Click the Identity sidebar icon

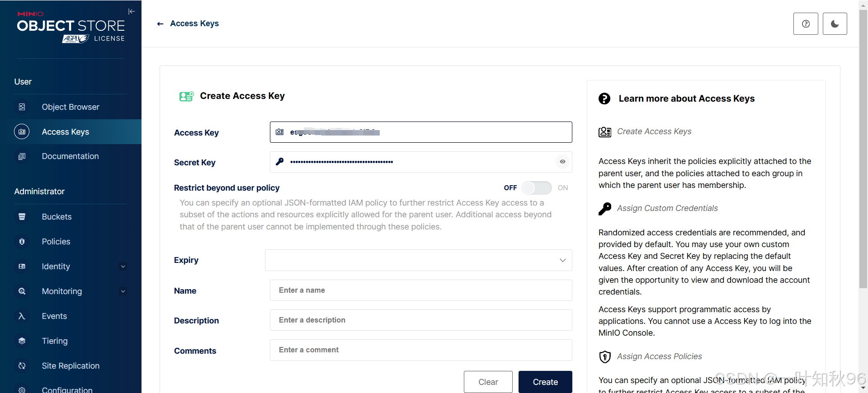click(22, 267)
